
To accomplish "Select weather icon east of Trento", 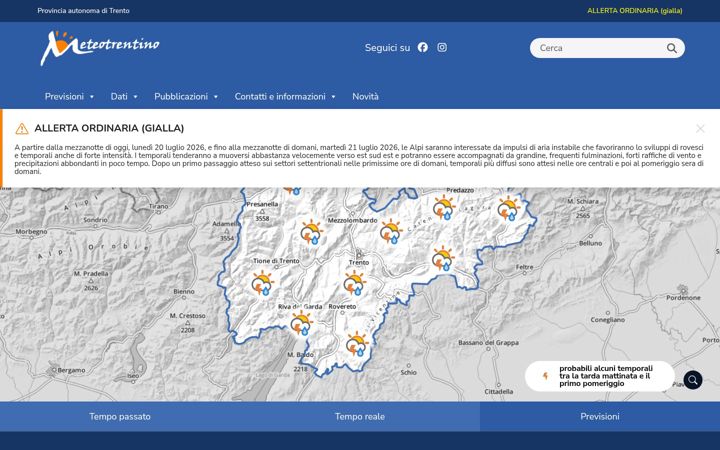I will pyautogui.click(x=443, y=258).
